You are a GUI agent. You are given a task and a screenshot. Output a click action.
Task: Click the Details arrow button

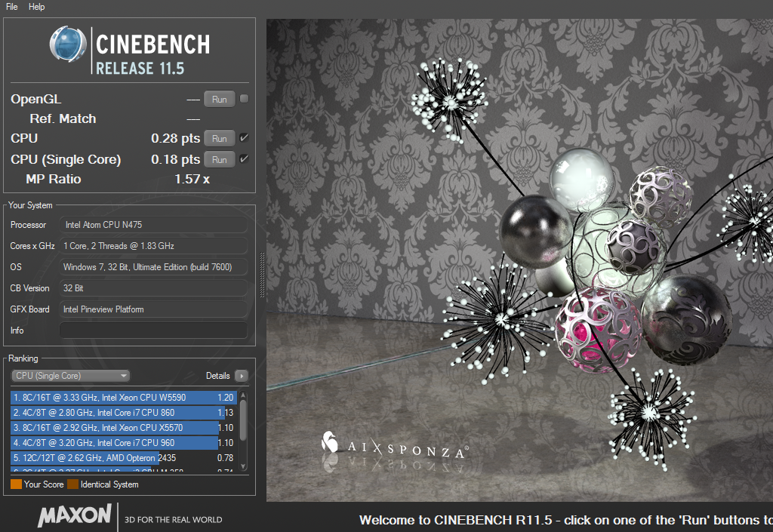pos(242,376)
